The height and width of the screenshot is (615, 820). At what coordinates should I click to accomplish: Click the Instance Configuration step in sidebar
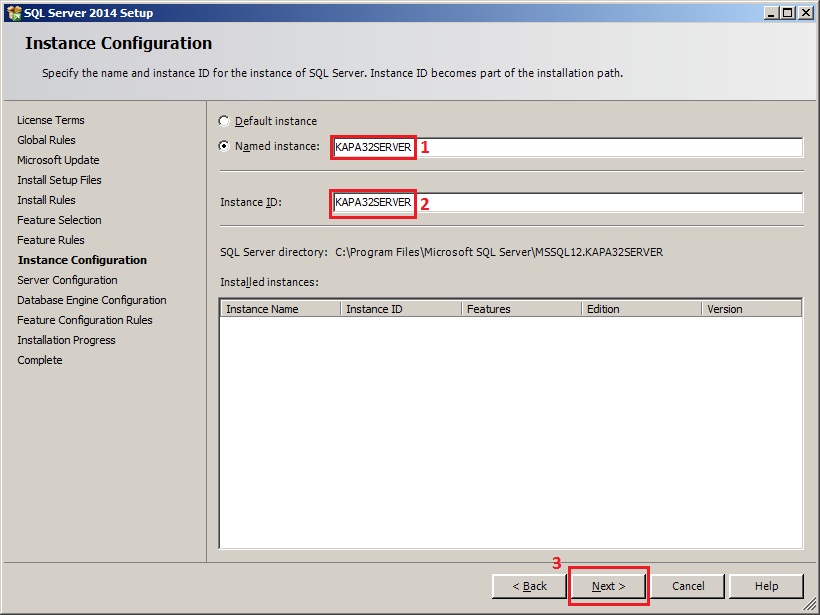[x=82, y=260]
